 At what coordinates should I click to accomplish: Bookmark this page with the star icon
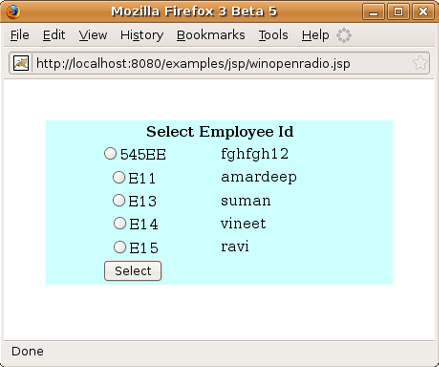point(420,63)
